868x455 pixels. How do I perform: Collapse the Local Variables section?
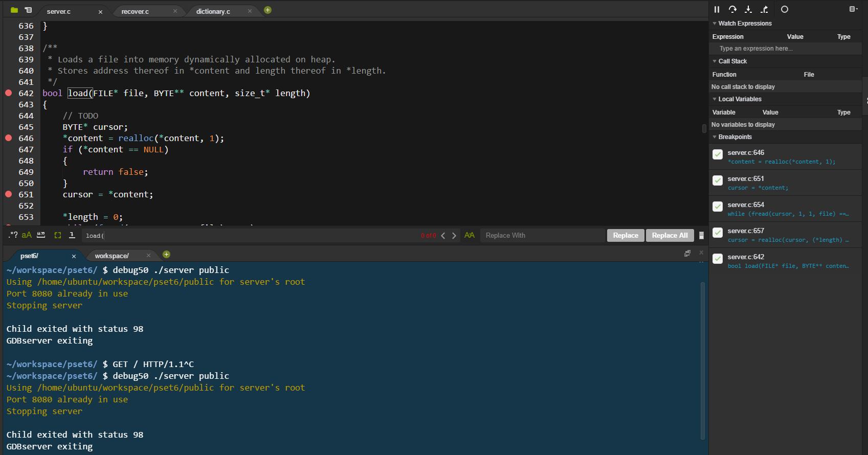pos(715,99)
